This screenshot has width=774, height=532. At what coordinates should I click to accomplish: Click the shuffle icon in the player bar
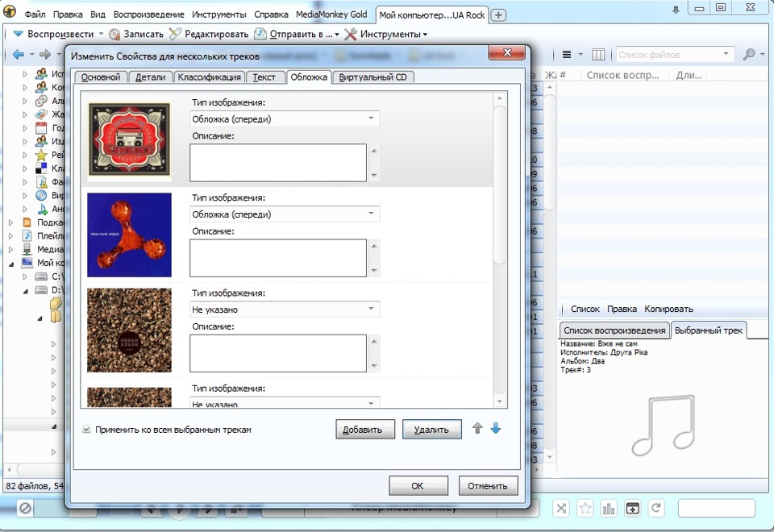(561, 509)
